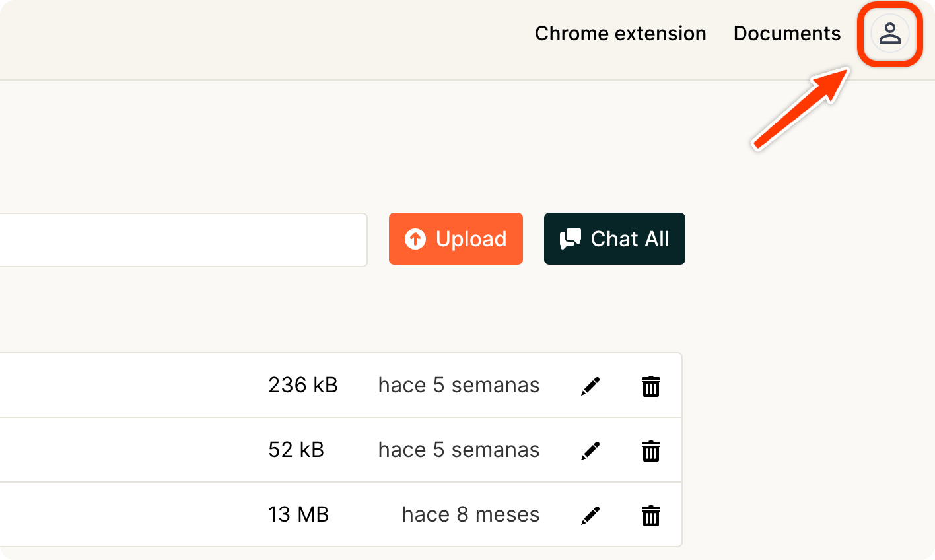The image size is (935, 560).
Task: Open the user account profile icon
Action: click(x=889, y=34)
